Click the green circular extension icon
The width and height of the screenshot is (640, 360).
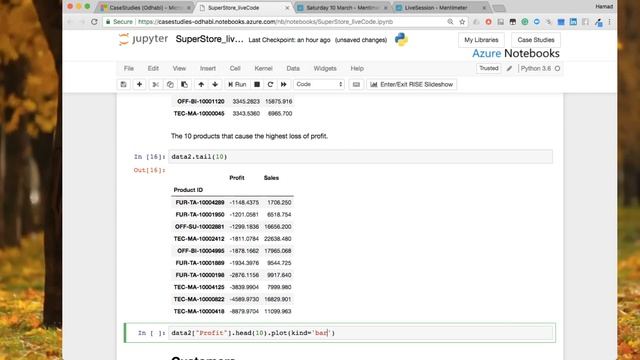[524, 22]
